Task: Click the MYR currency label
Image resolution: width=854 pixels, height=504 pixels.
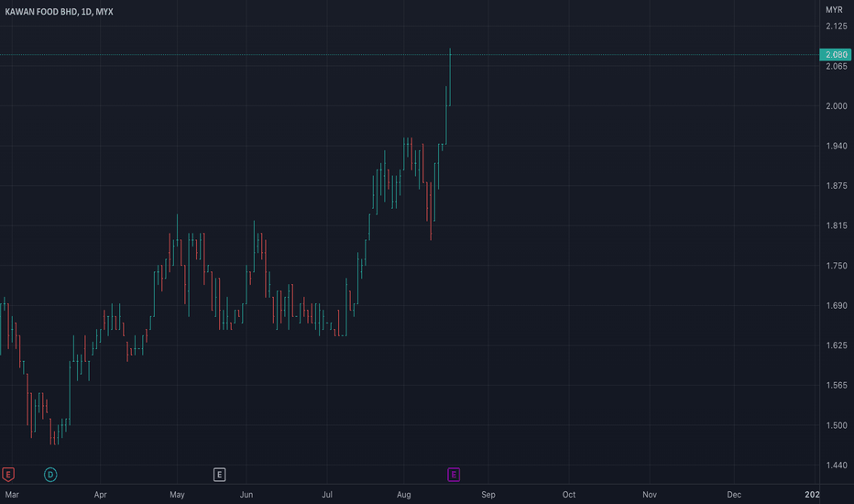Action: (x=834, y=10)
